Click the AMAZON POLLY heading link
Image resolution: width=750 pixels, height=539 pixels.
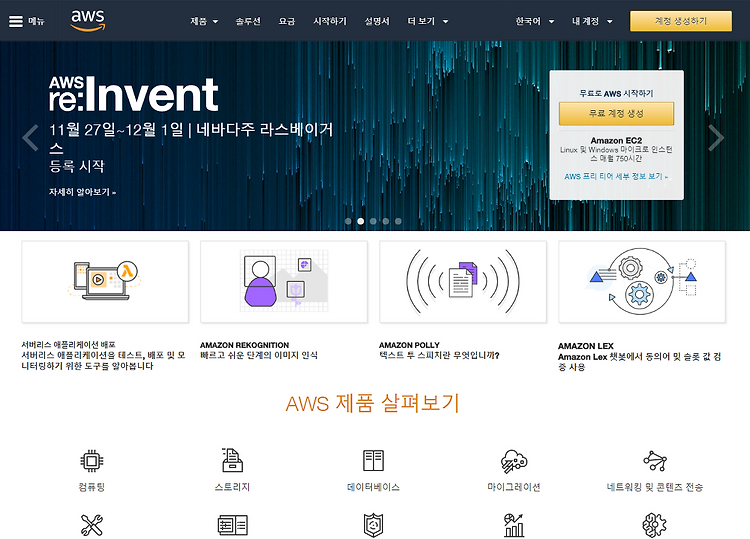click(409, 345)
